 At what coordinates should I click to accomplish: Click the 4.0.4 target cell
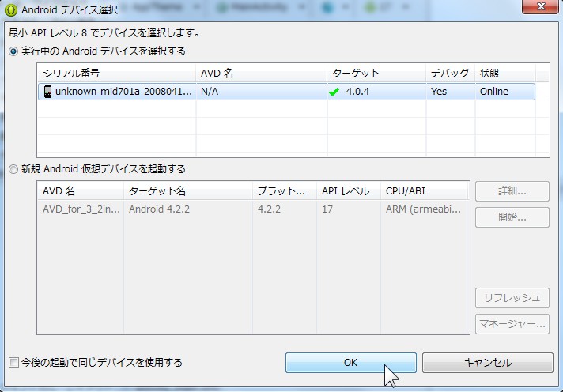point(376,92)
